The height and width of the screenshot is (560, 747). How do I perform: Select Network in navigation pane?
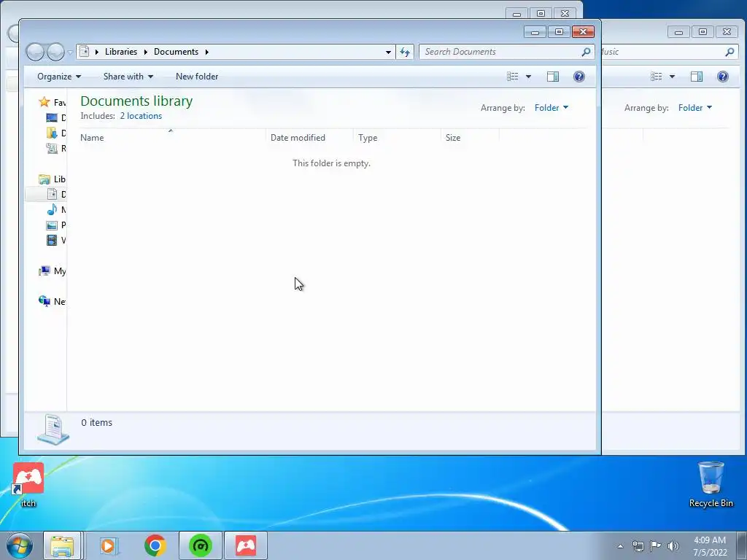tap(53, 301)
